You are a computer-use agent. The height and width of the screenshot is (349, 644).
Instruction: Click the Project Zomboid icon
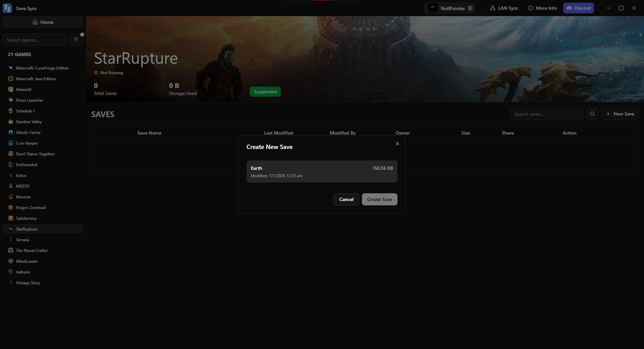[x=11, y=207]
